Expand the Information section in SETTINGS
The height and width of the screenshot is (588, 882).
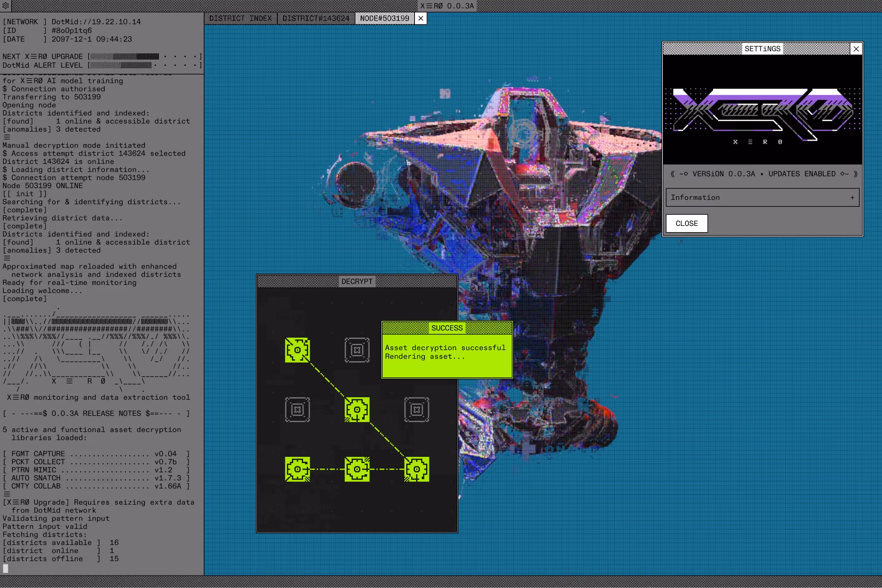pos(762,198)
